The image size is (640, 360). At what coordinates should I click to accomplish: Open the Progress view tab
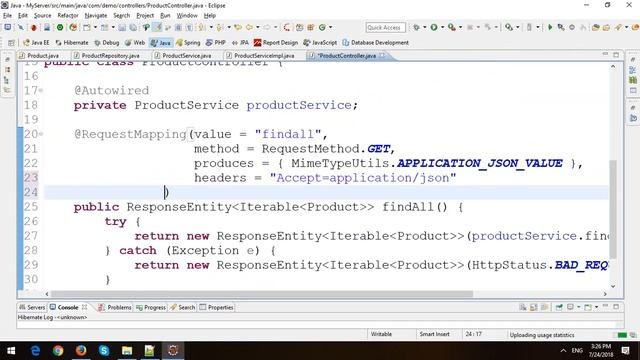(x=151, y=307)
